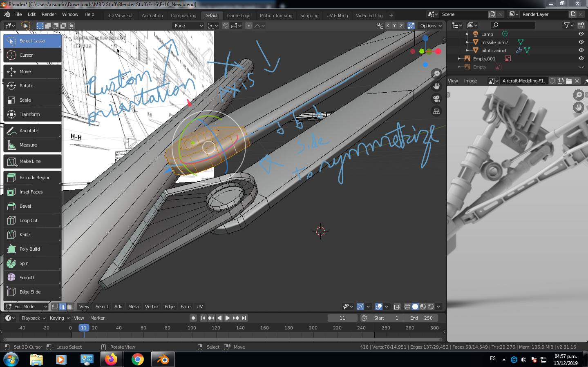Open the Vertex menu in viewport header
The image size is (588, 367).
pos(152,307)
